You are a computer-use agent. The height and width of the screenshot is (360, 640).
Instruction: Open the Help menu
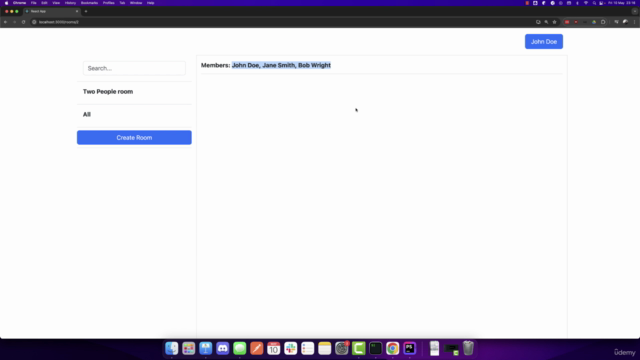pyautogui.click(x=151, y=3)
